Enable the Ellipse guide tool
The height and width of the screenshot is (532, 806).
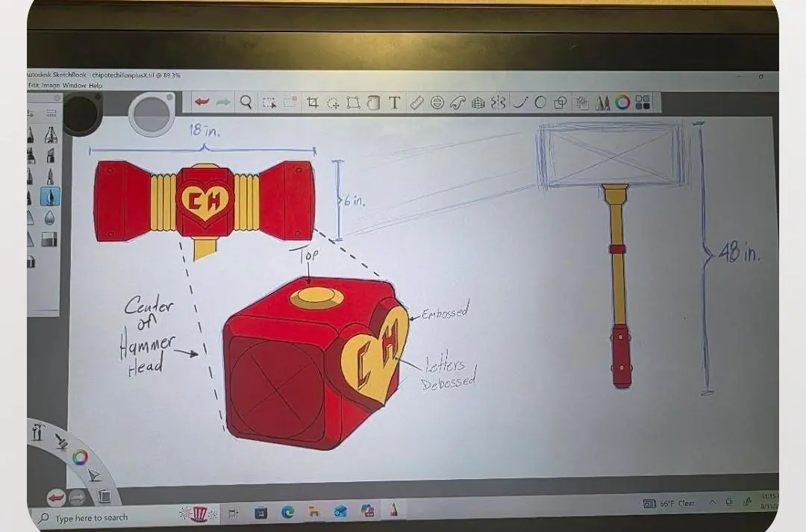[x=437, y=103]
